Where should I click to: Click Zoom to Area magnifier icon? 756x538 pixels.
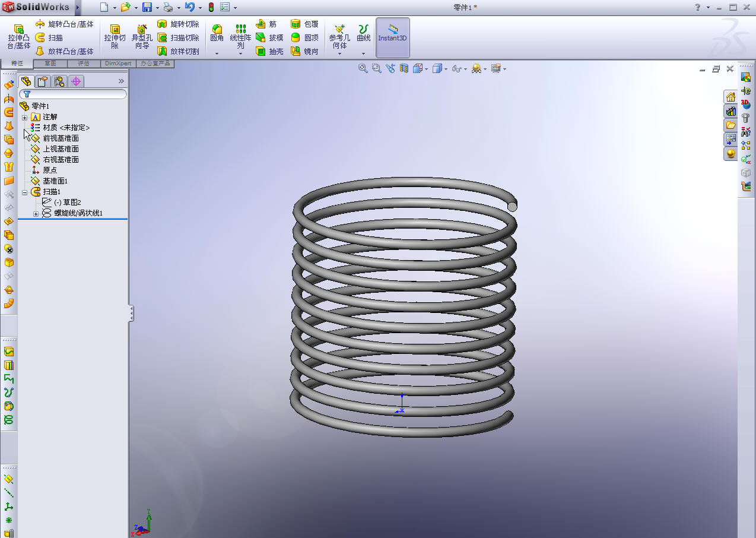[x=377, y=69]
